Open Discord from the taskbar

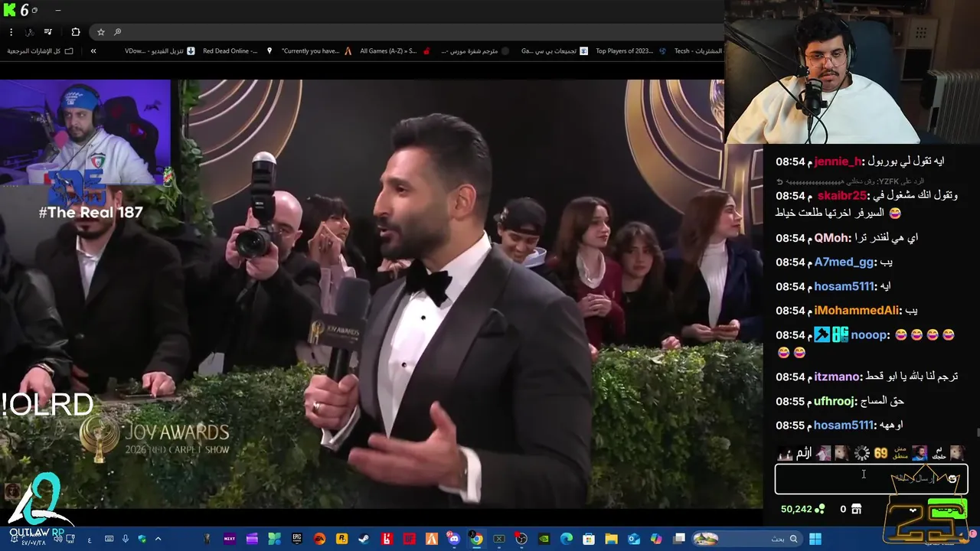[454, 539]
